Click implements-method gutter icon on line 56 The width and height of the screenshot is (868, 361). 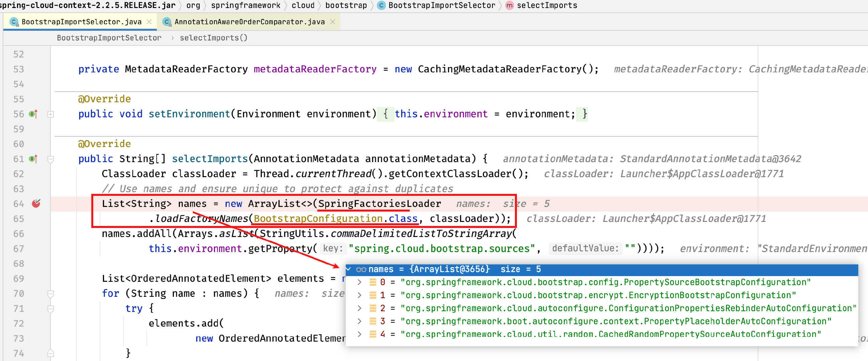pyautogui.click(x=33, y=114)
